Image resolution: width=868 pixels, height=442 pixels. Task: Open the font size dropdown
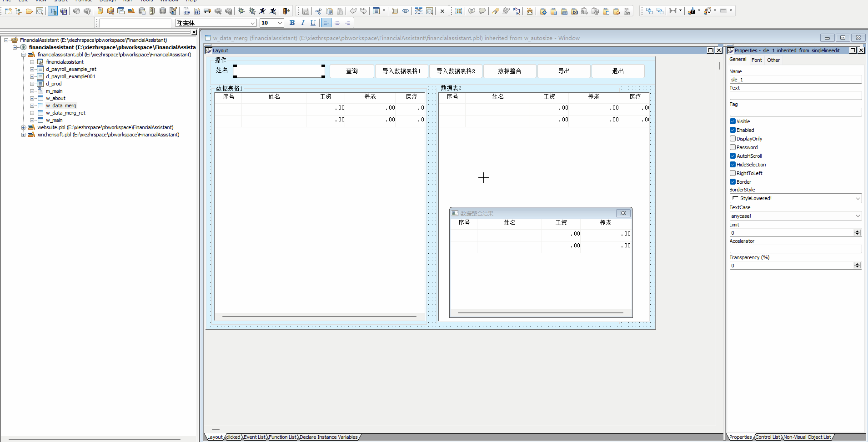(280, 23)
